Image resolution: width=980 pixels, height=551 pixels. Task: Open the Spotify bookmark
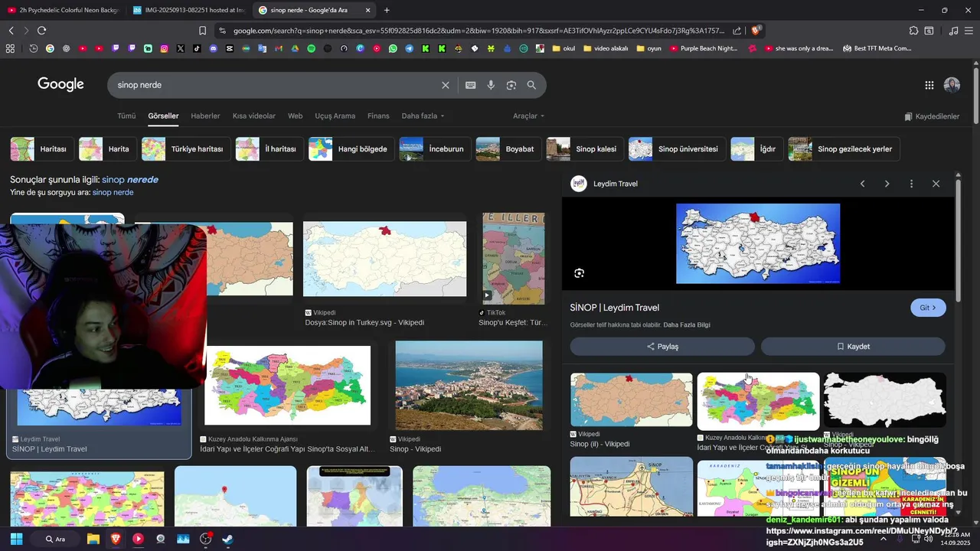(311, 48)
